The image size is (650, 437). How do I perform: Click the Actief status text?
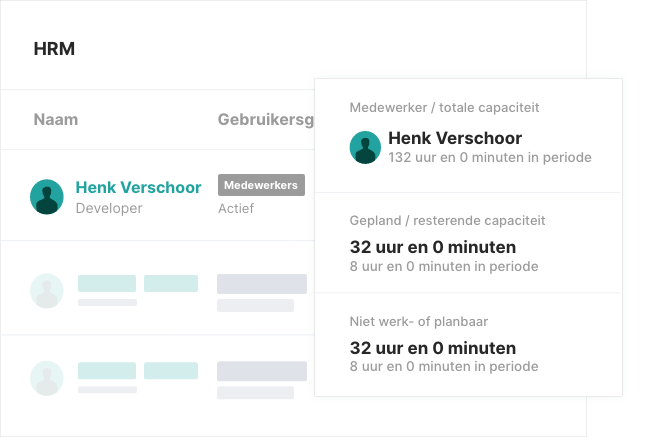pos(236,209)
